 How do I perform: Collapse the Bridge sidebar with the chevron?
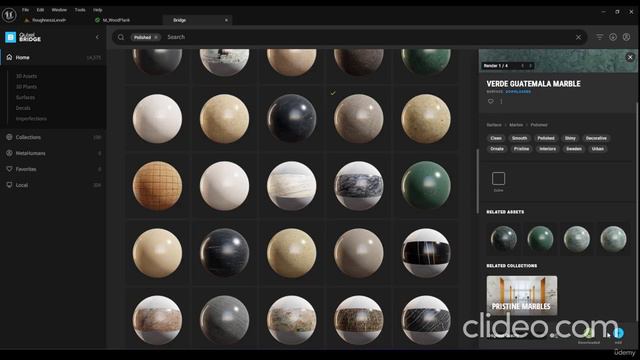click(97, 37)
